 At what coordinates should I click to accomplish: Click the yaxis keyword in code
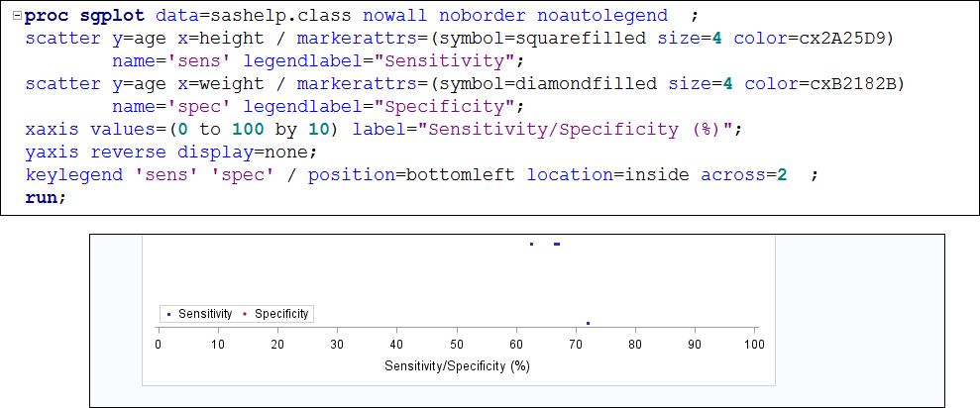[x=53, y=152]
